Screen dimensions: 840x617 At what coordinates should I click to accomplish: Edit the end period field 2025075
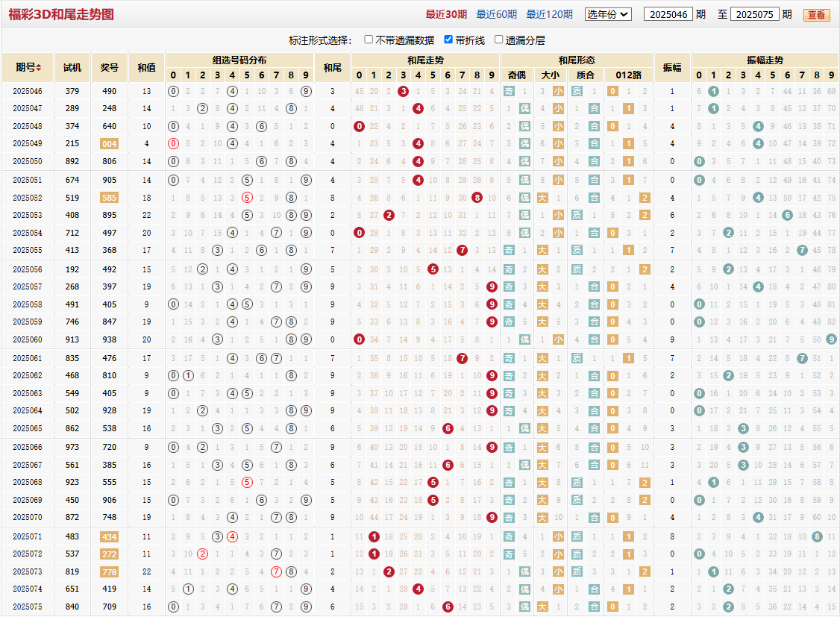tap(754, 14)
